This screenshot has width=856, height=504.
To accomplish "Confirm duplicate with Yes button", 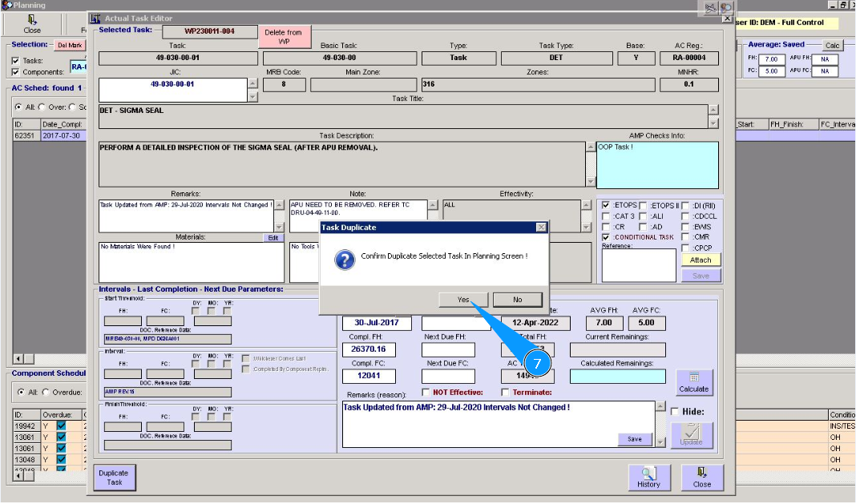I will (463, 299).
